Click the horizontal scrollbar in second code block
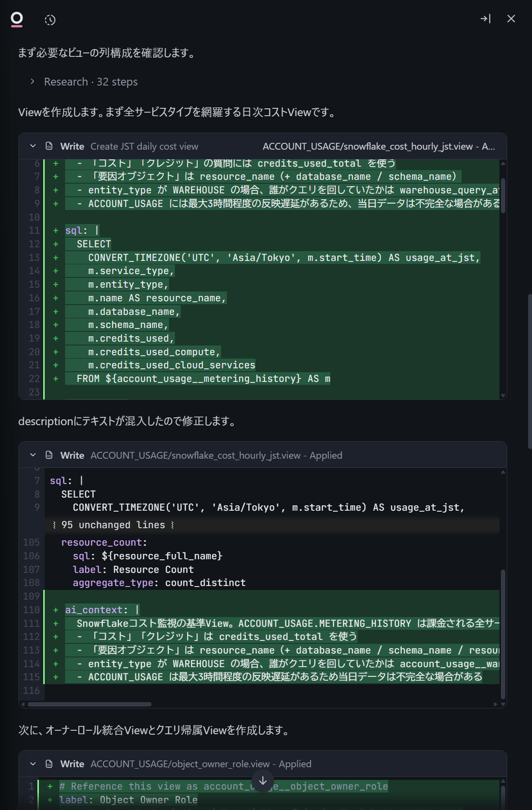 (89, 704)
